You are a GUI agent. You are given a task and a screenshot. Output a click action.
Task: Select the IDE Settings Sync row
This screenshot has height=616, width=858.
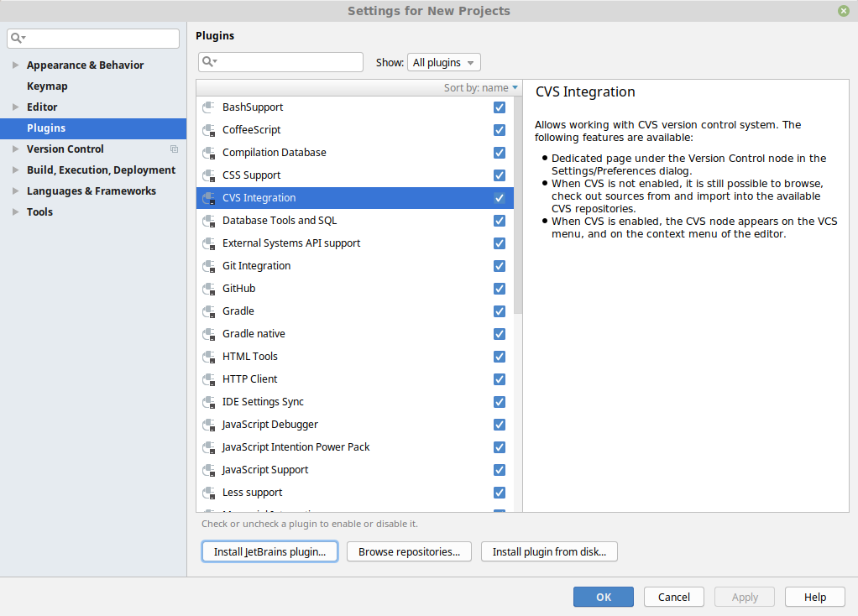click(x=354, y=402)
